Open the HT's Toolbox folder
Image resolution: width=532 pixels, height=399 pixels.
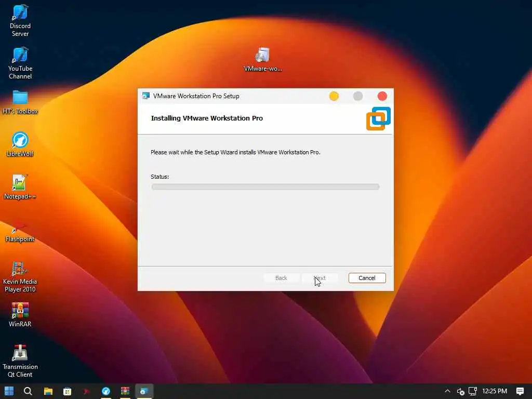20,102
